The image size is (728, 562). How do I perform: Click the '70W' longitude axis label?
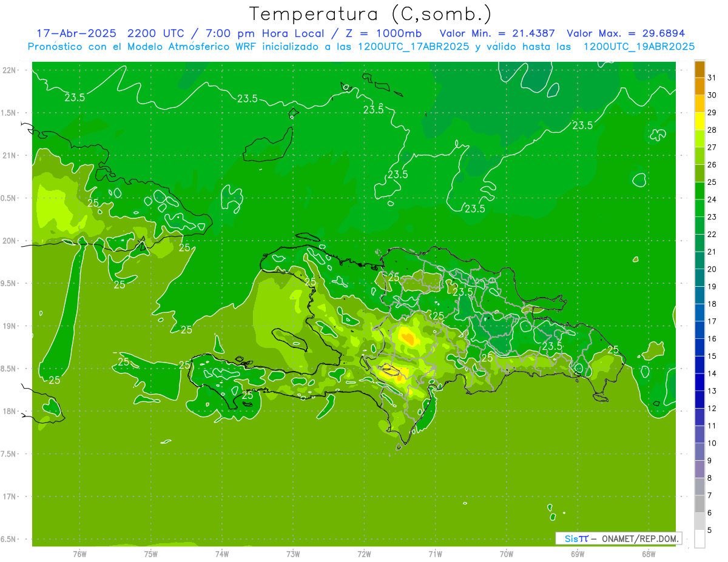pos(507,554)
